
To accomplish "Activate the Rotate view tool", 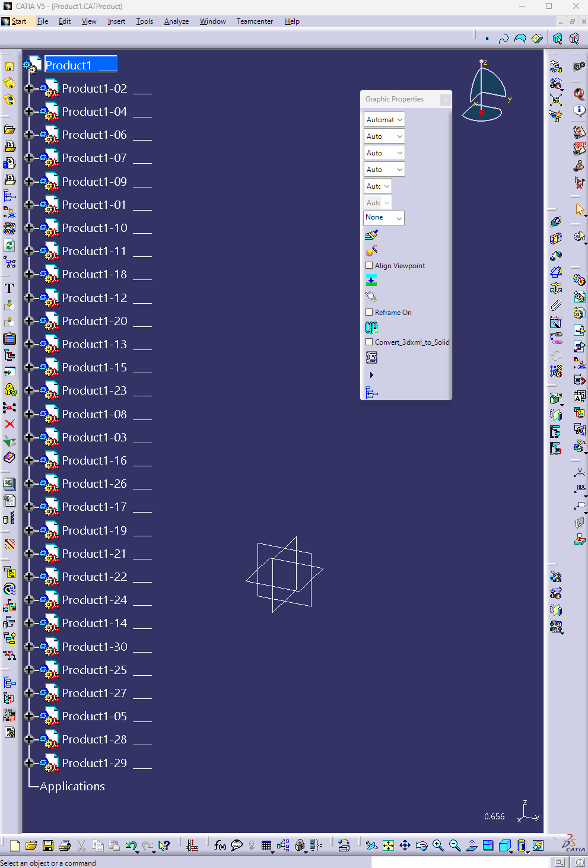I will (x=421, y=845).
